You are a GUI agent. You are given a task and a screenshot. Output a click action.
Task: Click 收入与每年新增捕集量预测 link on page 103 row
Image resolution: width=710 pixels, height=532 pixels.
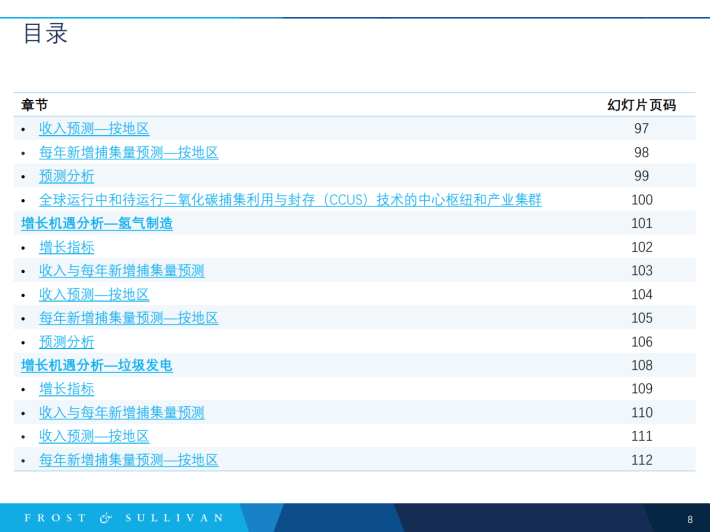(x=122, y=271)
